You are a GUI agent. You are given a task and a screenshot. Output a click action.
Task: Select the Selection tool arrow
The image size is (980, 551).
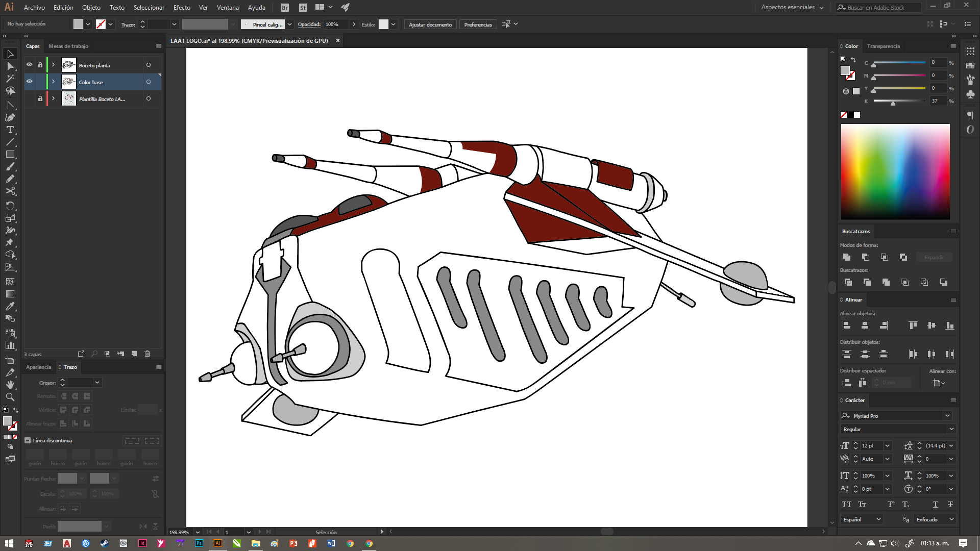click(x=10, y=54)
